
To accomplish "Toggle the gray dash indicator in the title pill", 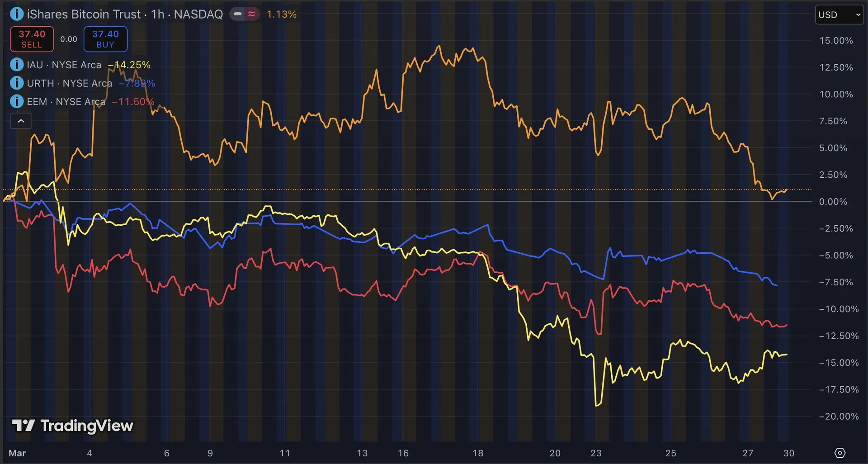I will pos(238,14).
